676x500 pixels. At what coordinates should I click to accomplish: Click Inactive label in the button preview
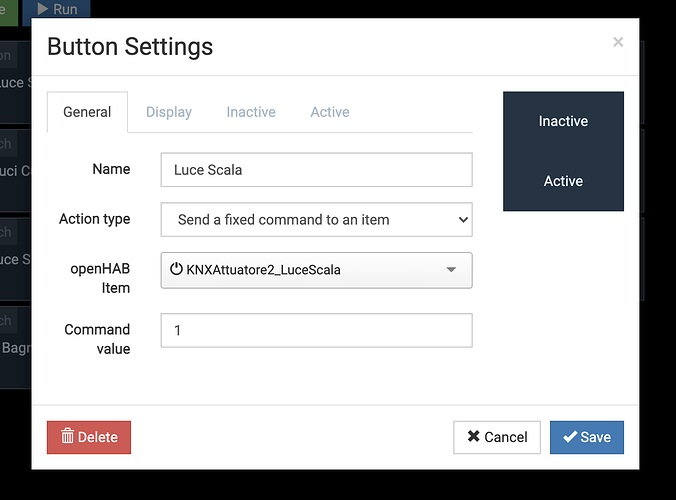(563, 121)
